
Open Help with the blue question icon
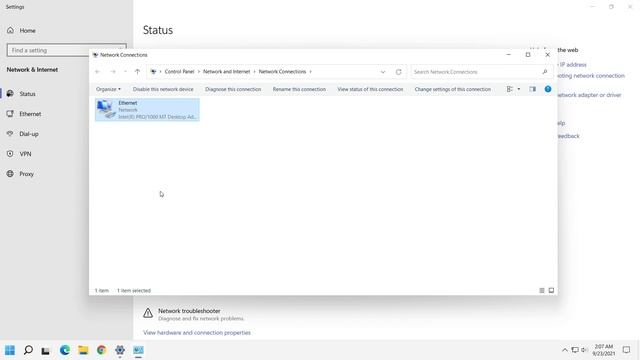[548, 89]
